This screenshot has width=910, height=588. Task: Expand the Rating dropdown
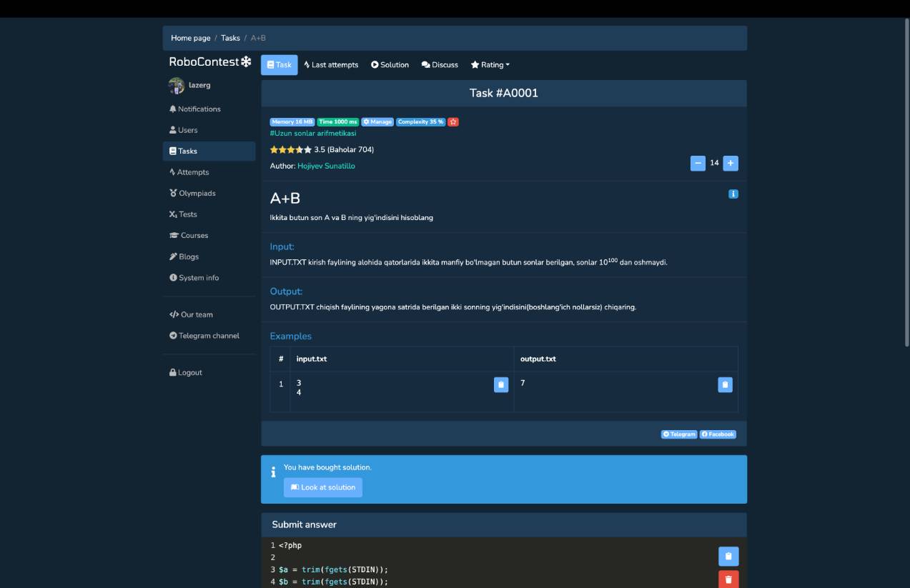click(x=490, y=64)
